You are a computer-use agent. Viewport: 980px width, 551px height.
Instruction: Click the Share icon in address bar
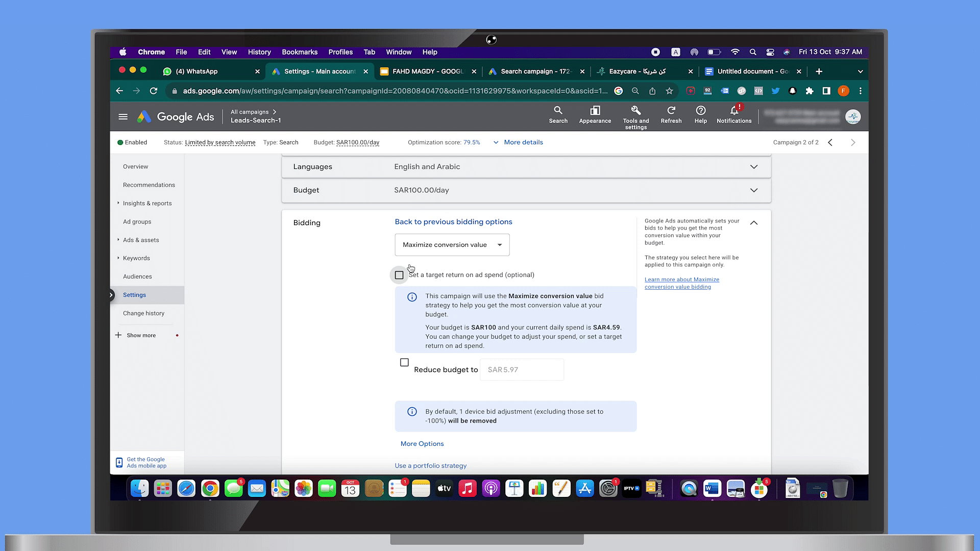point(652,91)
